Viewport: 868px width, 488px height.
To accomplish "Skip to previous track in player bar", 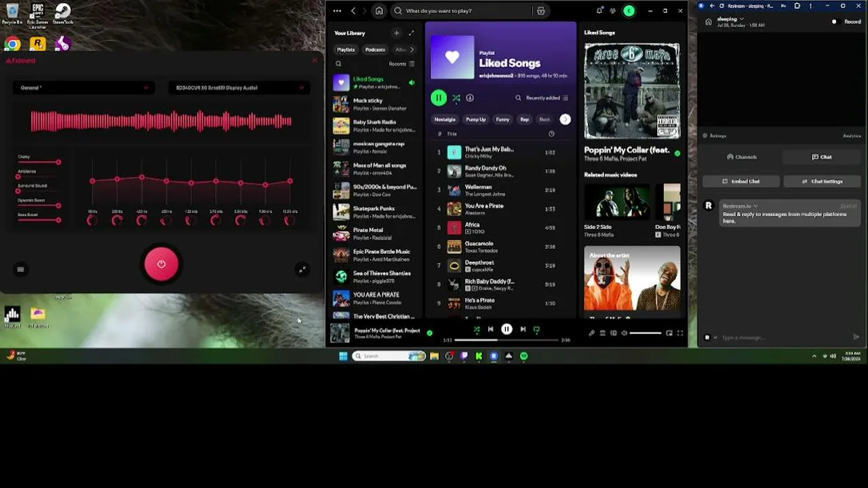I will tap(490, 329).
